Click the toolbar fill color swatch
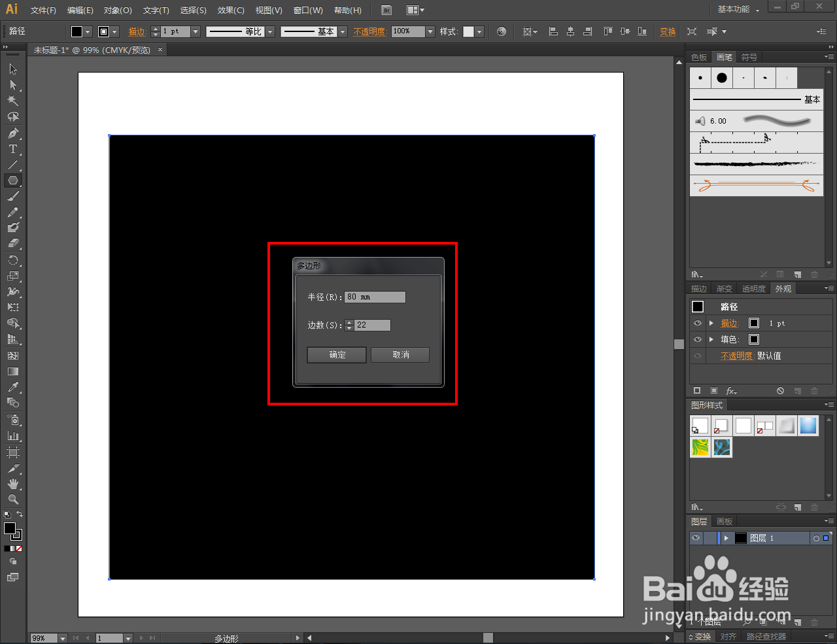The width and height of the screenshot is (837, 644). point(10,528)
